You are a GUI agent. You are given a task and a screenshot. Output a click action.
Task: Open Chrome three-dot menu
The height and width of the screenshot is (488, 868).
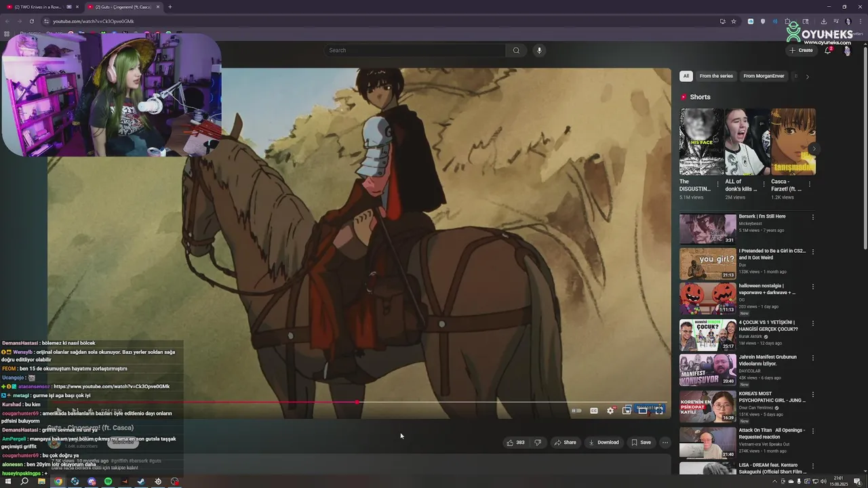[x=861, y=21]
